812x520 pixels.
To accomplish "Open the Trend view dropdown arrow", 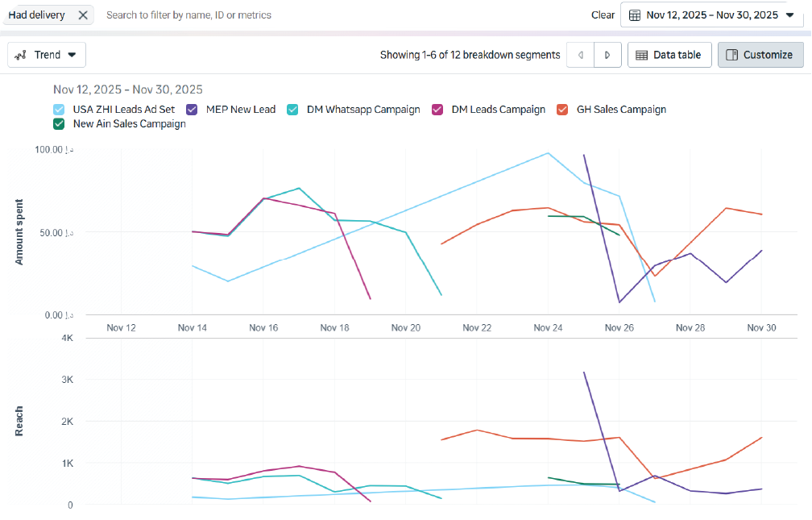I will 72,55.
